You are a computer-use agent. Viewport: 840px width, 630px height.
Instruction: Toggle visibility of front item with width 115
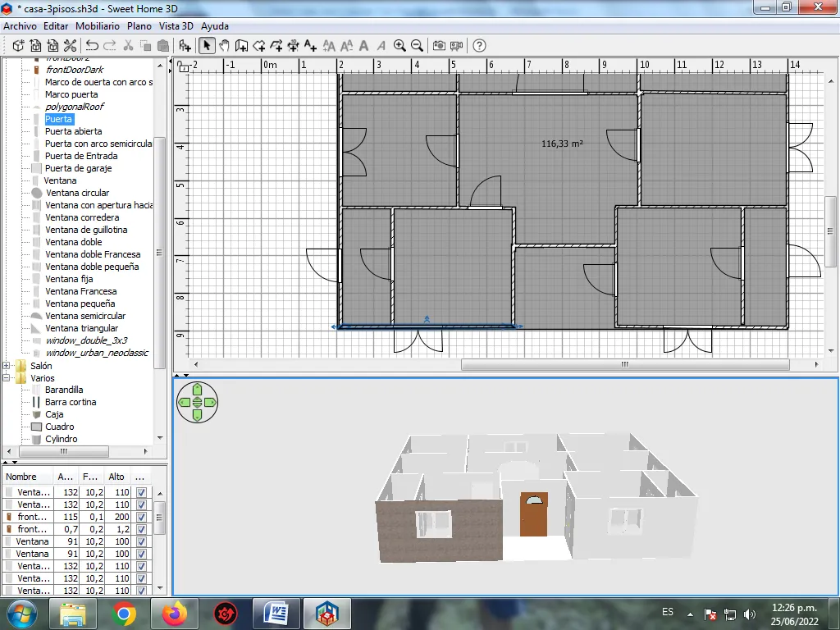point(141,517)
